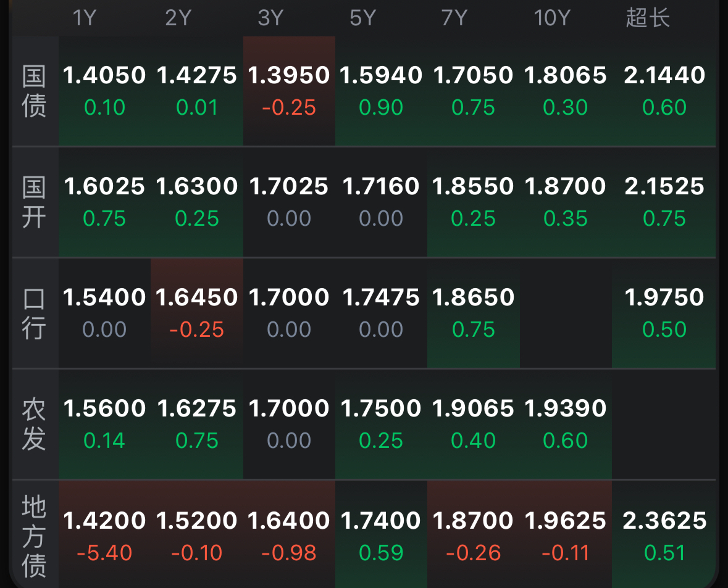Open the 地方债 row label
This screenshot has height=588, width=728.
(35, 537)
